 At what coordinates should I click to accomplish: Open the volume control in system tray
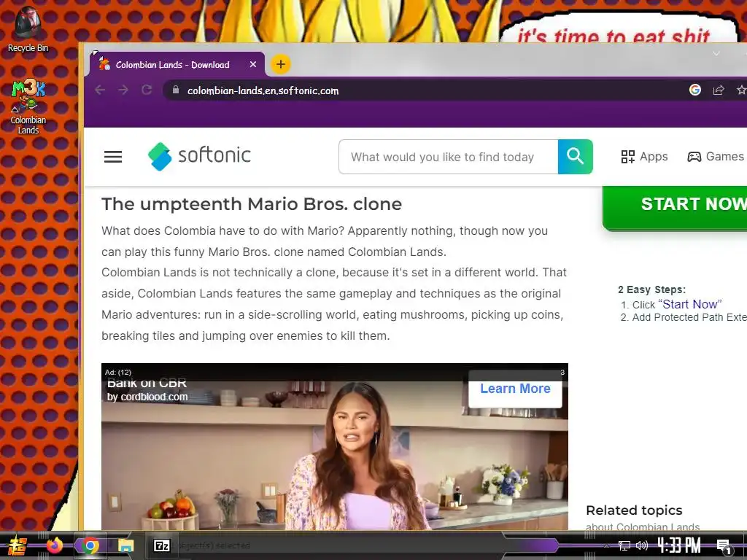coord(642,545)
